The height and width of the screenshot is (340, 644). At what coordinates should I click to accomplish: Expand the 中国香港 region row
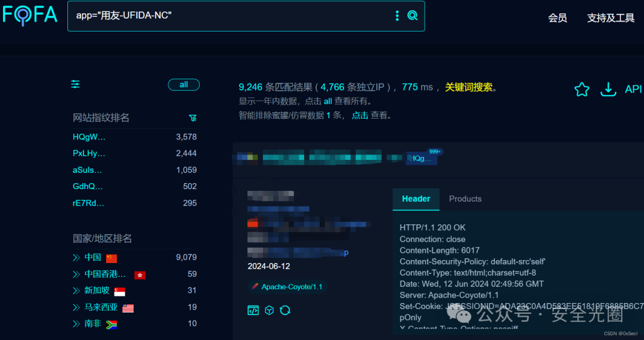tap(76, 274)
